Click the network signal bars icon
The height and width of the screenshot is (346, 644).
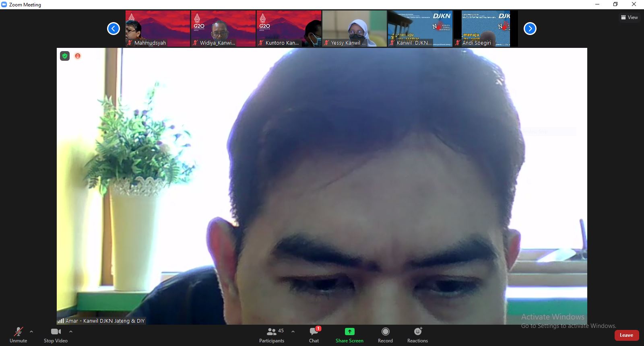(x=61, y=321)
